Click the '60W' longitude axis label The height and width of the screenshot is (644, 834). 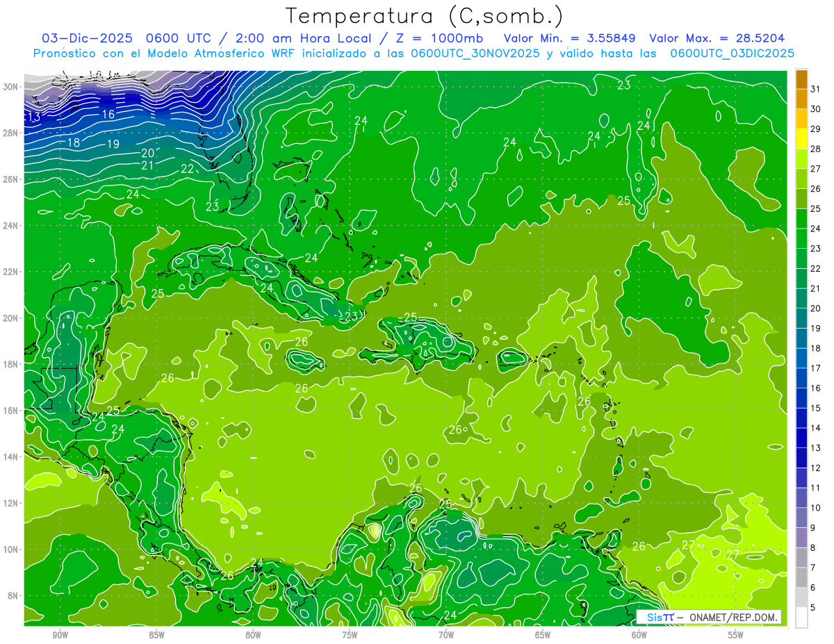(639, 635)
